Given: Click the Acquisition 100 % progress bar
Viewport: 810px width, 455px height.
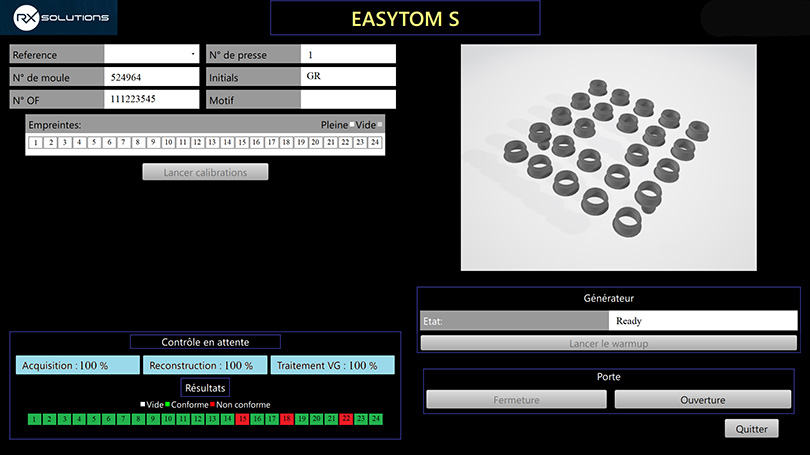Looking at the screenshot, I should click(77, 365).
